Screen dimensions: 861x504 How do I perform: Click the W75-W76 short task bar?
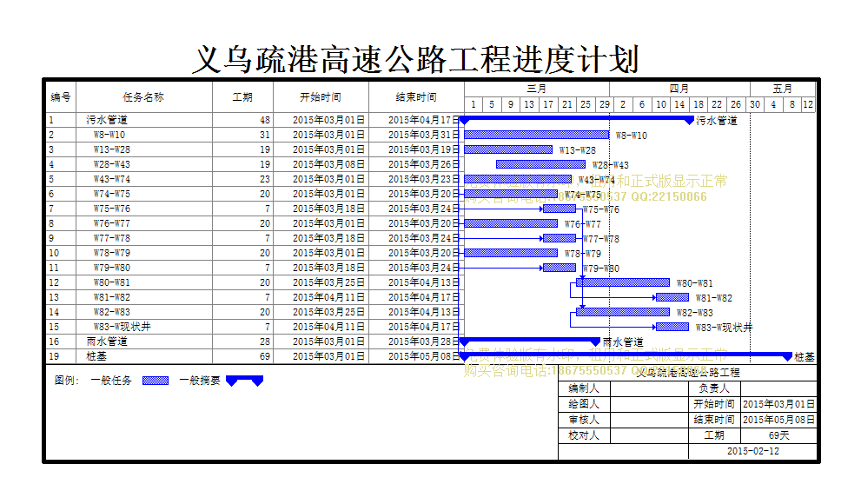click(x=560, y=209)
